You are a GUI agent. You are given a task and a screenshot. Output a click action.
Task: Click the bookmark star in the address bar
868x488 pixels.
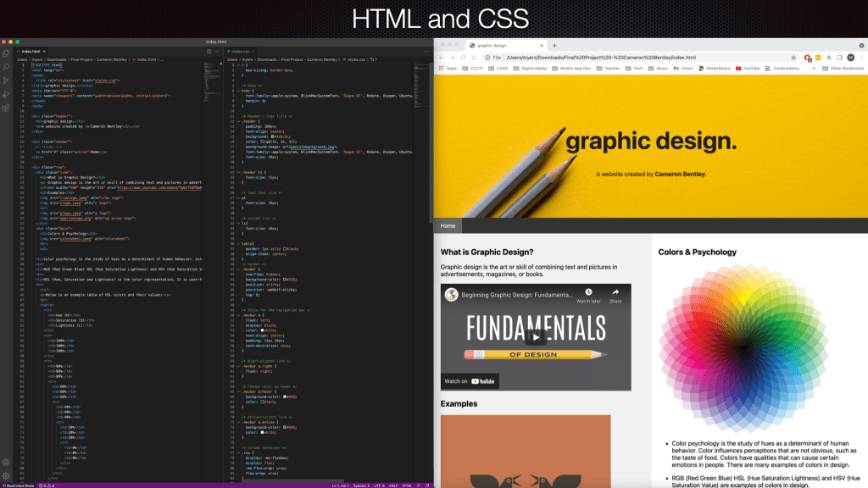coord(793,57)
